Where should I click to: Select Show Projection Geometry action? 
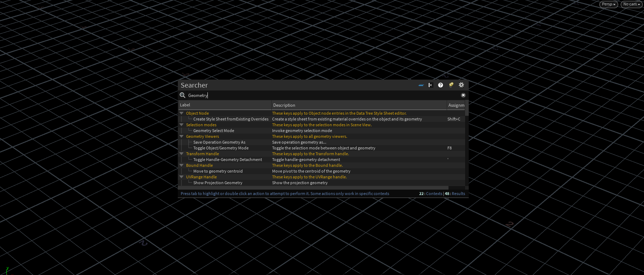coord(218,183)
